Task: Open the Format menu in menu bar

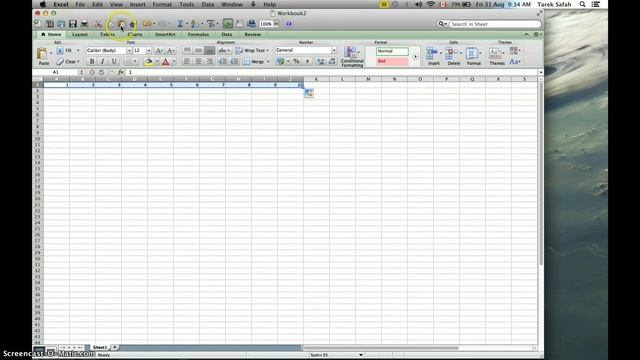Action: point(162,4)
